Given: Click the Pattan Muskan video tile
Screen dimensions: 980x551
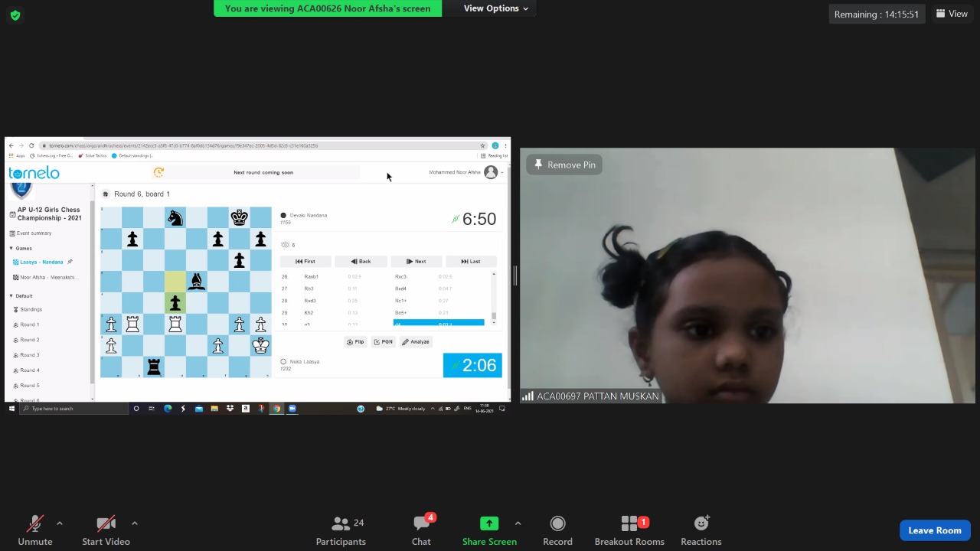Looking at the screenshot, I should point(746,291).
